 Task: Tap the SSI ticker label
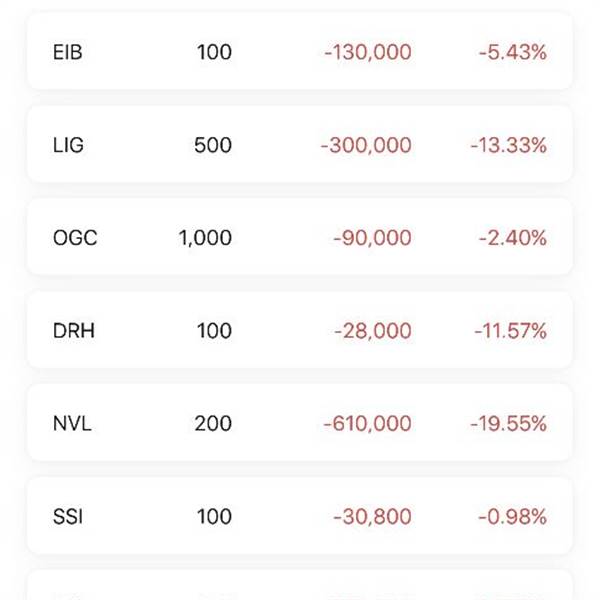pyautogui.click(x=67, y=516)
